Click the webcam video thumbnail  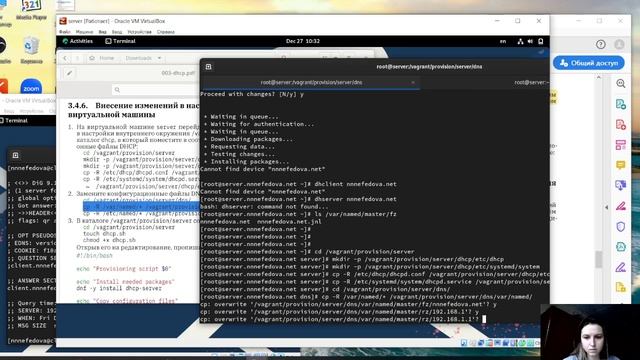click(x=590, y=332)
